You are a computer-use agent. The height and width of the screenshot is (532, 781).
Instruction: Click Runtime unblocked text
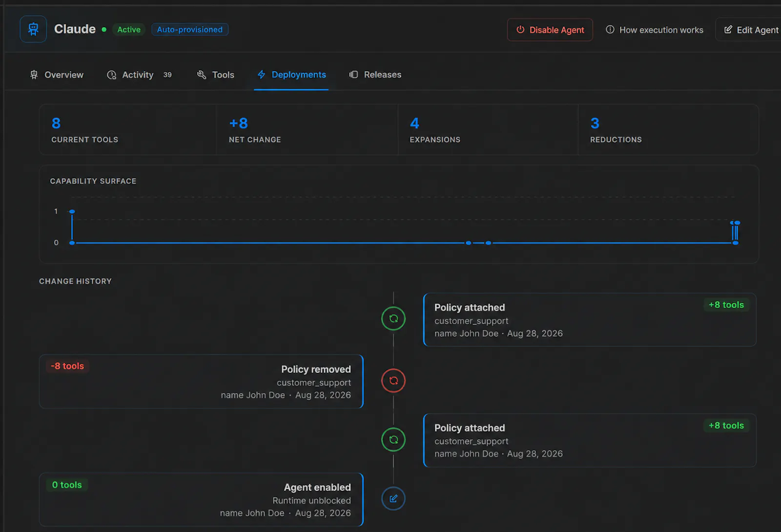click(311, 500)
